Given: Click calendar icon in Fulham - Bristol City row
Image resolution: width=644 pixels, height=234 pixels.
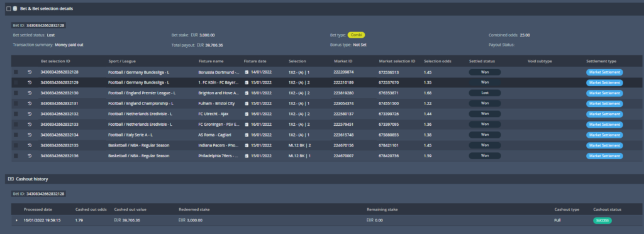Looking at the screenshot, I should point(247,103).
